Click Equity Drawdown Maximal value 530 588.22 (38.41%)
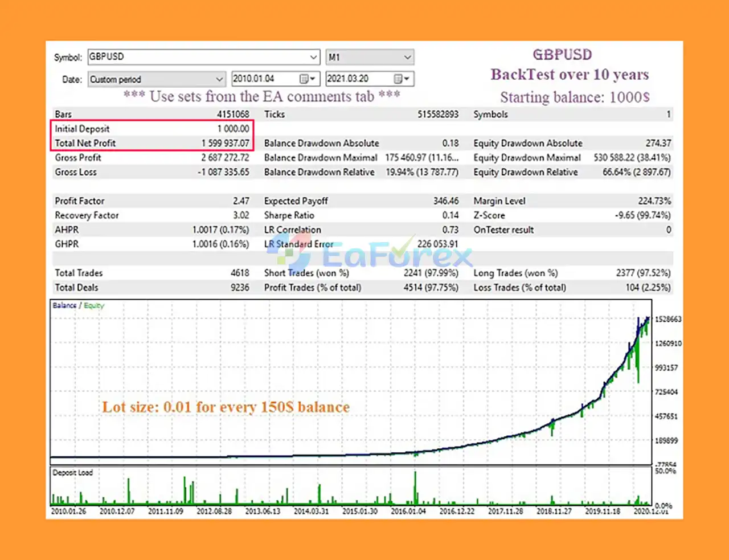 coord(632,157)
